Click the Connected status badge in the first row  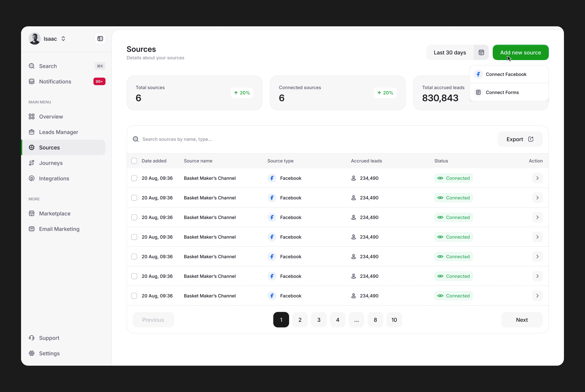click(454, 178)
